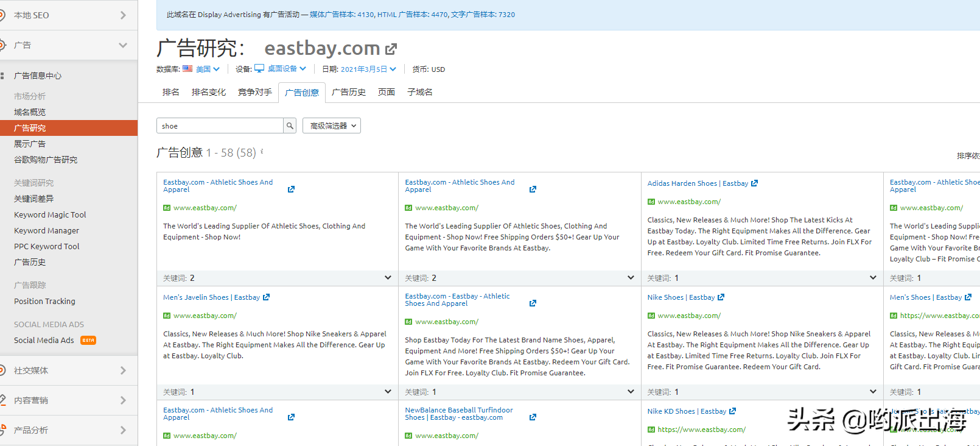Open Keyword Magic Tool
Image resolution: width=980 pixels, height=446 pixels.
tap(50, 214)
